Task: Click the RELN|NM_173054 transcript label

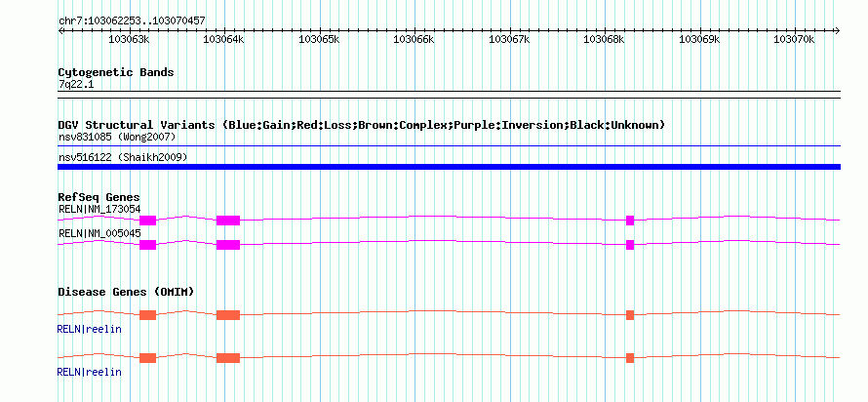Action: coord(99,210)
